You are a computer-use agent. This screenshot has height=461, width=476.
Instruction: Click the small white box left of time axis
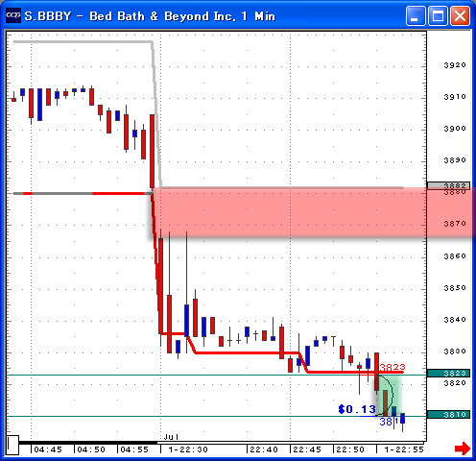click(x=12, y=445)
